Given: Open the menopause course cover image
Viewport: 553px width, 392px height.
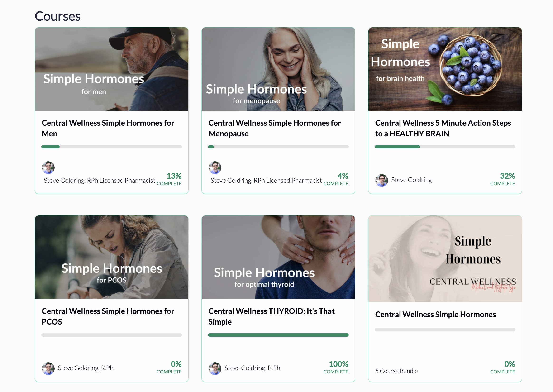Looking at the screenshot, I should pos(278,69).
